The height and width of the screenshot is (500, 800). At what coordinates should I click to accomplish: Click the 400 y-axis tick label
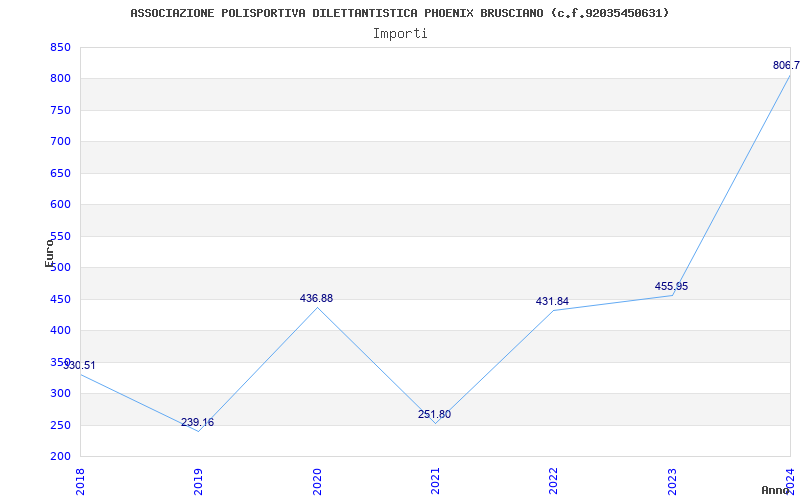(x=60, y=331)
